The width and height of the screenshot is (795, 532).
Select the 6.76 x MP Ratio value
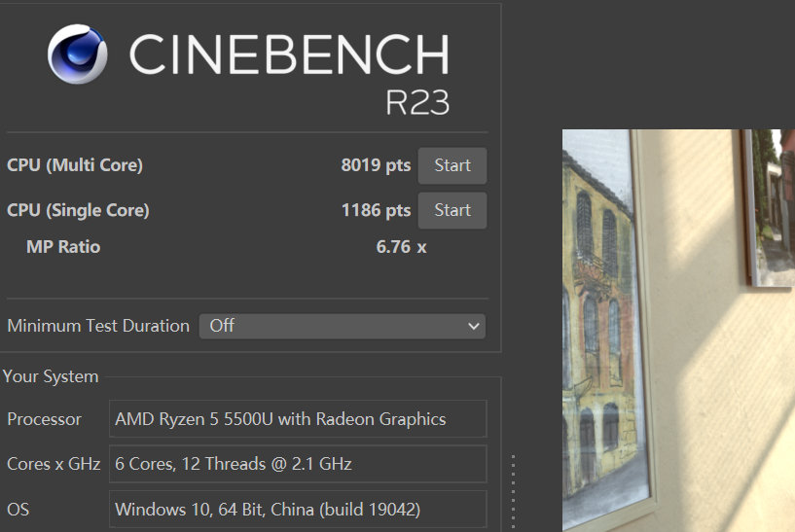tap(401, 247)
